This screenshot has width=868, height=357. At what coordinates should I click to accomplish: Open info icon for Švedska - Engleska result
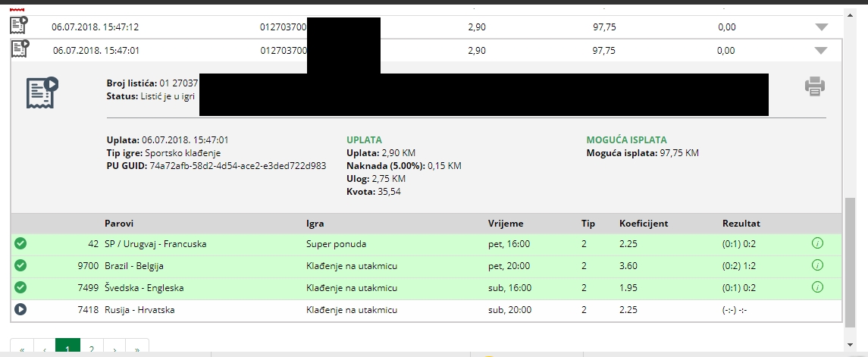click(817, 287)
